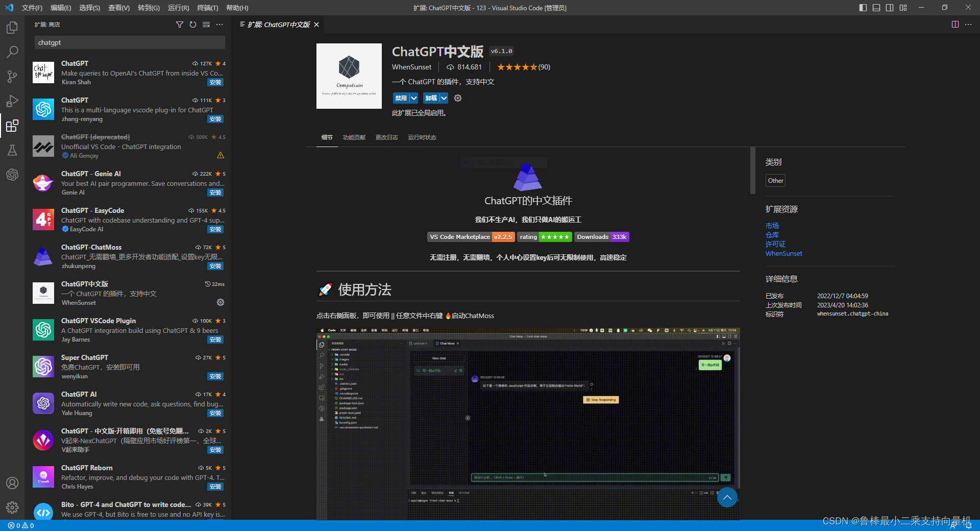
Task: Open the ChatMoss usage screenshot image
Action: click(x=528, y=424)
